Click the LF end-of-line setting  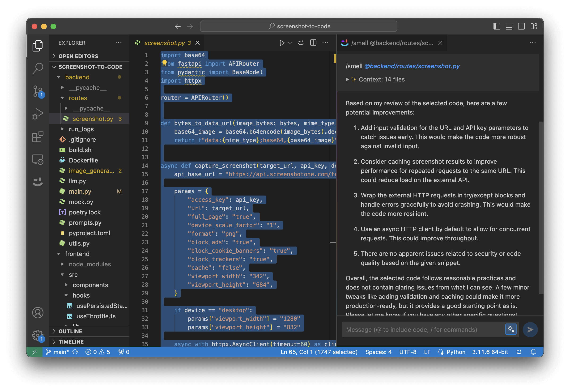tap(427, 352)
